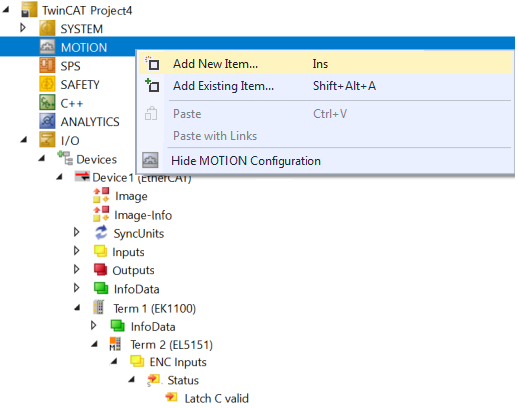The height and width of the screenshot is (408, 518).
Task: Click the MOTION node icon in tree
Action: click(x=47, y=47)
